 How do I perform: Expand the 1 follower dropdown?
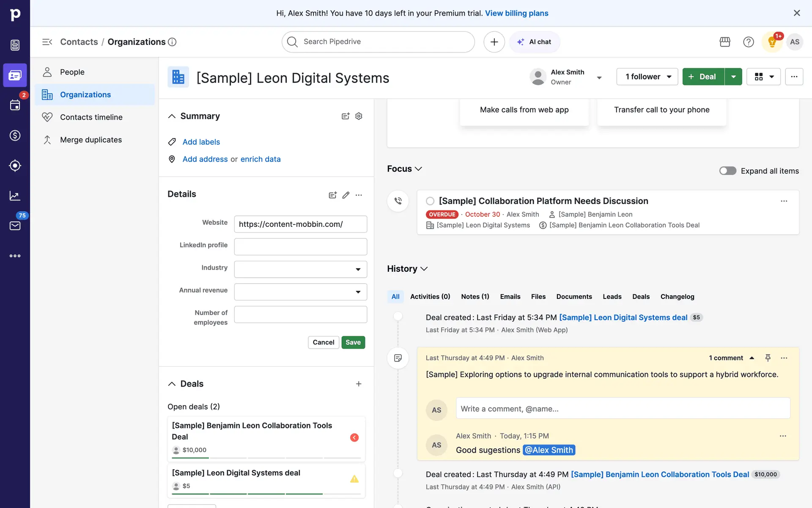pos(647,77)
